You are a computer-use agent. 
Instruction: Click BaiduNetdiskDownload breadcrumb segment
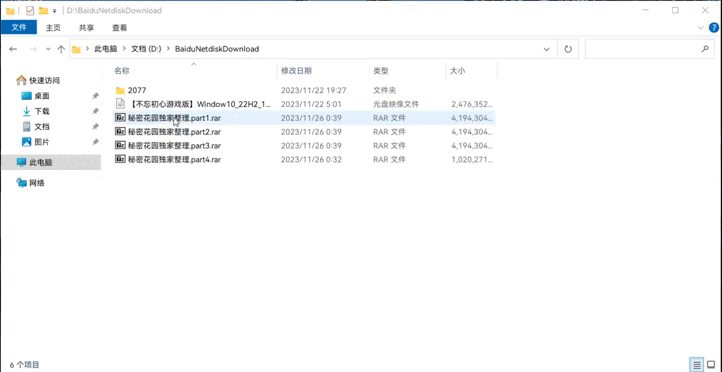tap(217, 49)
